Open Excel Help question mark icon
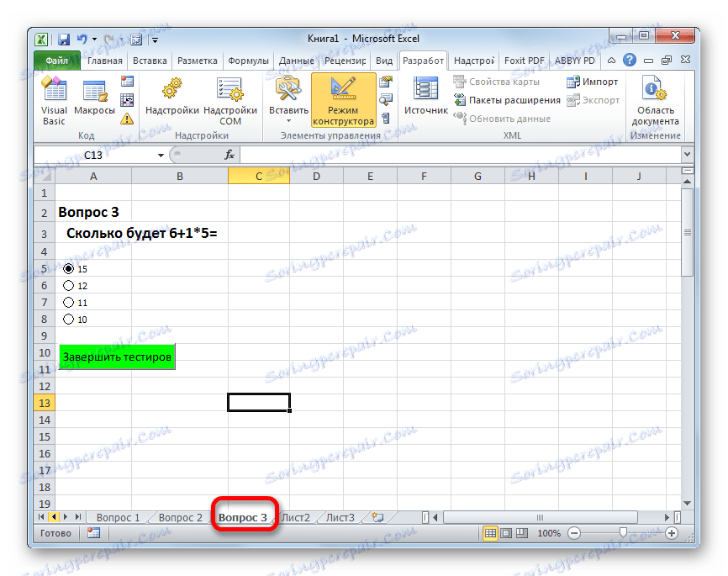This screenshot has height=576, width=728. pos(629,60)
